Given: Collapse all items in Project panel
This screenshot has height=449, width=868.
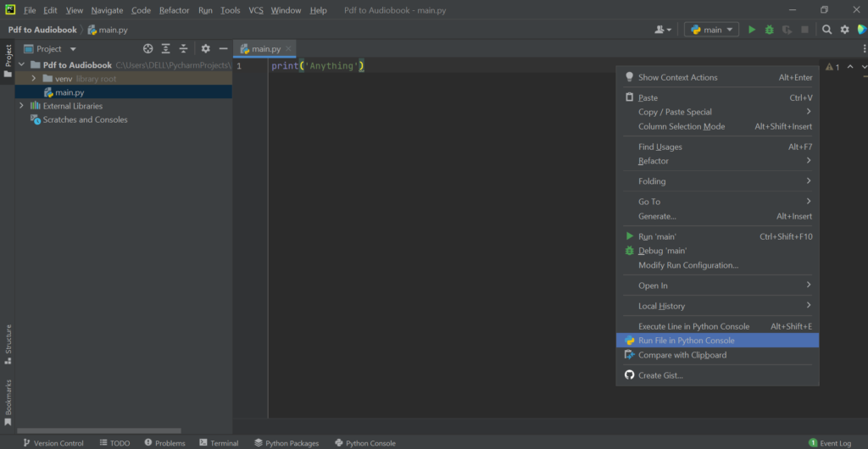Looking at the screenshot, I should pyautogui.click(x=183, y=48).
